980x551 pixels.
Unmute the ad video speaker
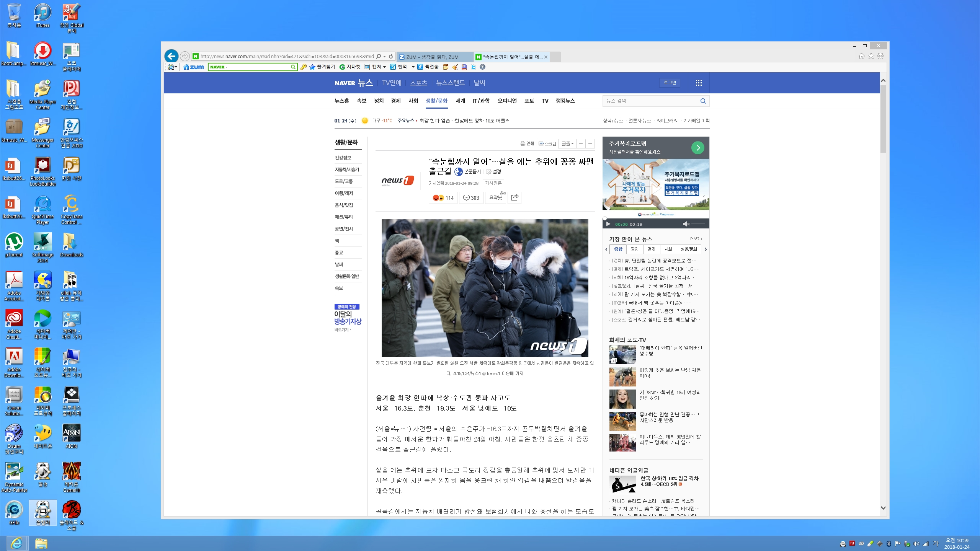tap(686, 224)
